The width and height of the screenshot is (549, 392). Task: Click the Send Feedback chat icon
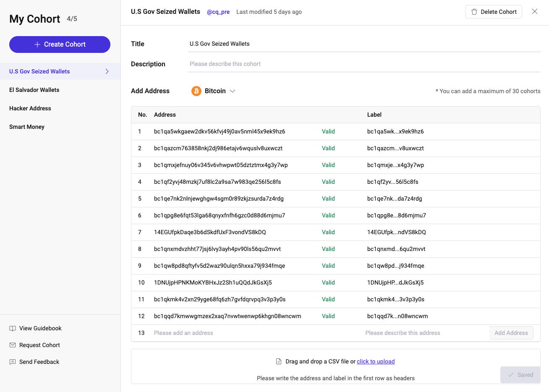click(13, 362)
